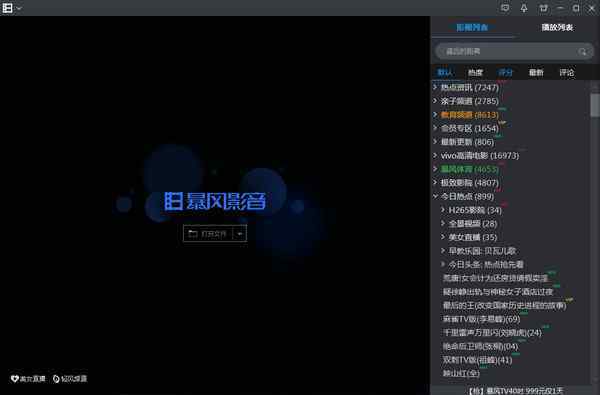Click the promotional banner at panel bottom

tap(515, 390)
